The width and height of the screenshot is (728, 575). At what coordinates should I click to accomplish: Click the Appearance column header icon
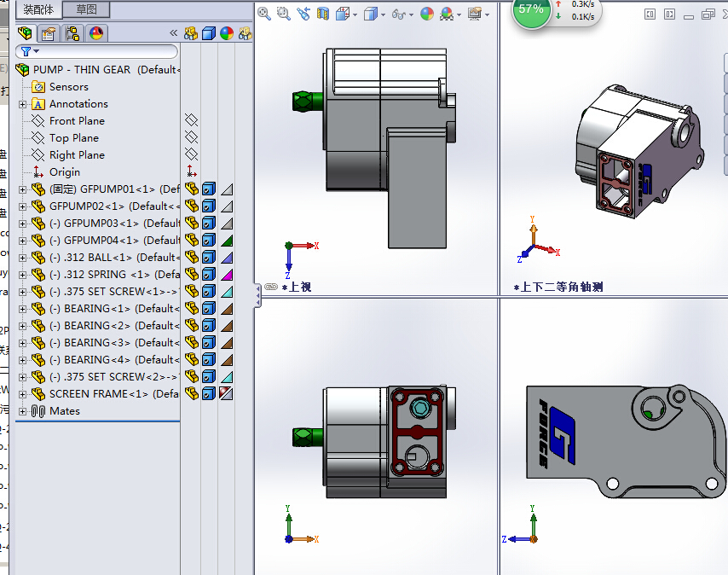pos(227,33)
